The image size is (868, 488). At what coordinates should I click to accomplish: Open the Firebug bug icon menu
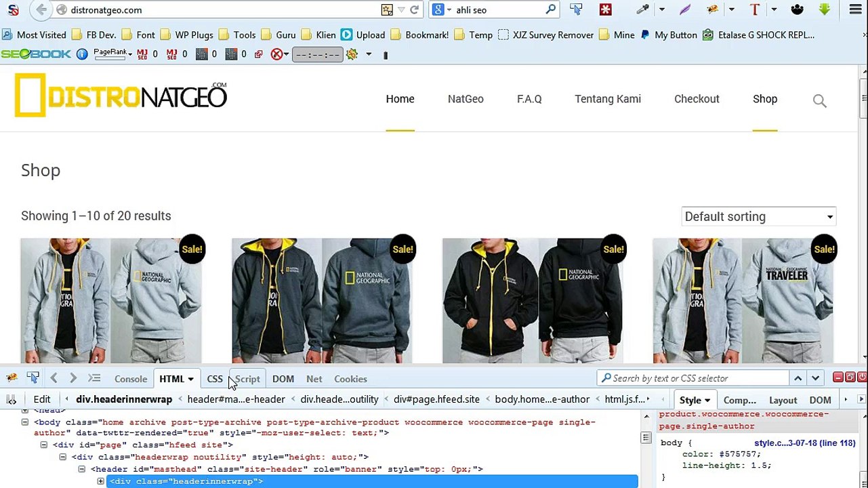point(12,378)
